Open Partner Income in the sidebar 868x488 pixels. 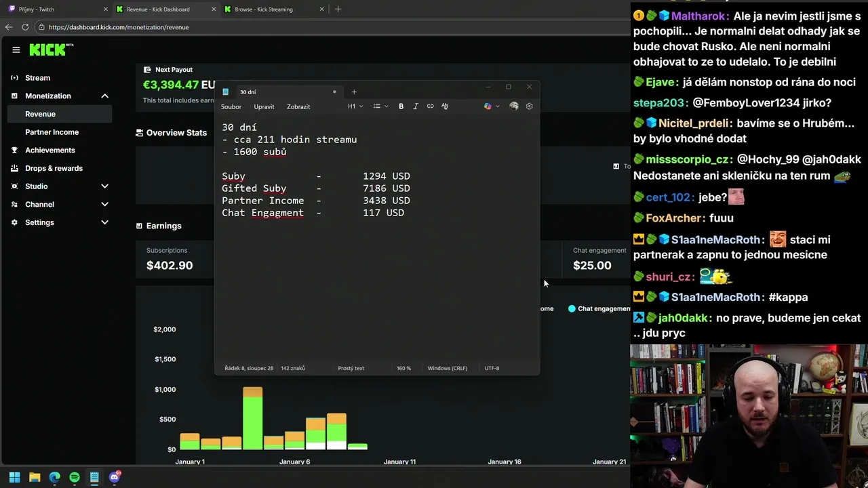point(52,132)
